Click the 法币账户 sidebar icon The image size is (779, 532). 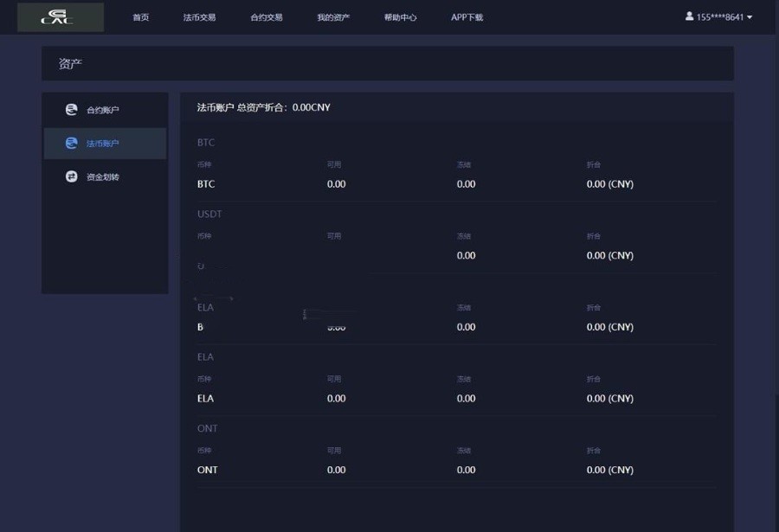click(x=72, y=144)
